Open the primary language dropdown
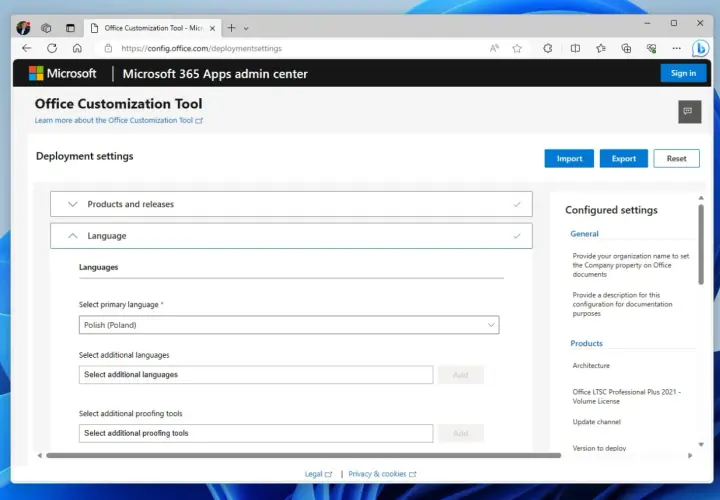 (x=289, y=325)
